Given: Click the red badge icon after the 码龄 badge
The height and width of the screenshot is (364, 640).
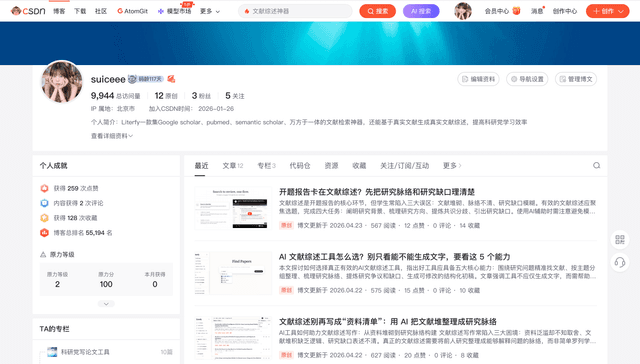Looking at the screenshot, I should tap(171, 79).
